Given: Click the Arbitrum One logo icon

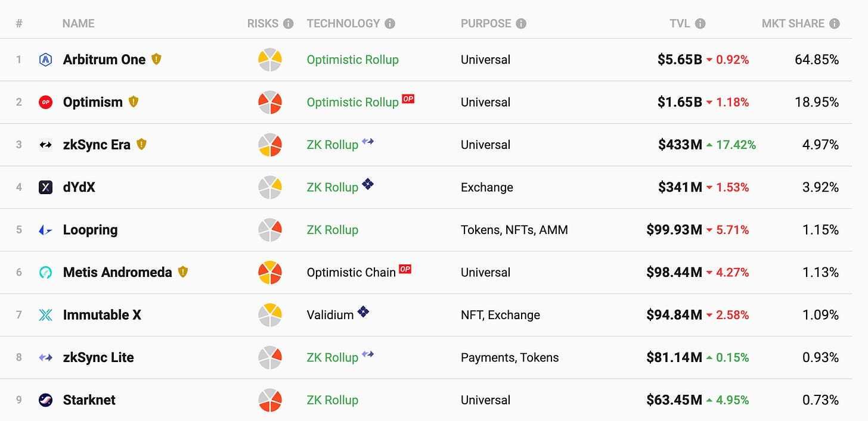Looking at the screenshot, I should 45,60.
